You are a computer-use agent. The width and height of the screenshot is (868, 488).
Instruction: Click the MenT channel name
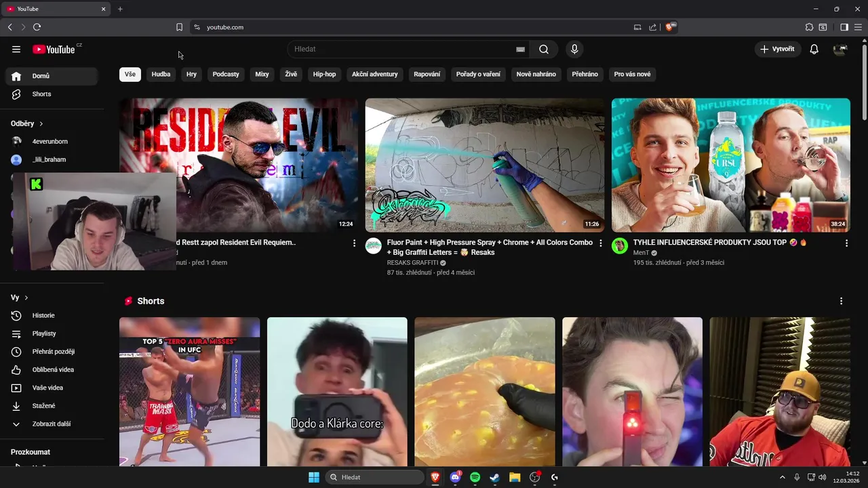(x=641, y=252)
